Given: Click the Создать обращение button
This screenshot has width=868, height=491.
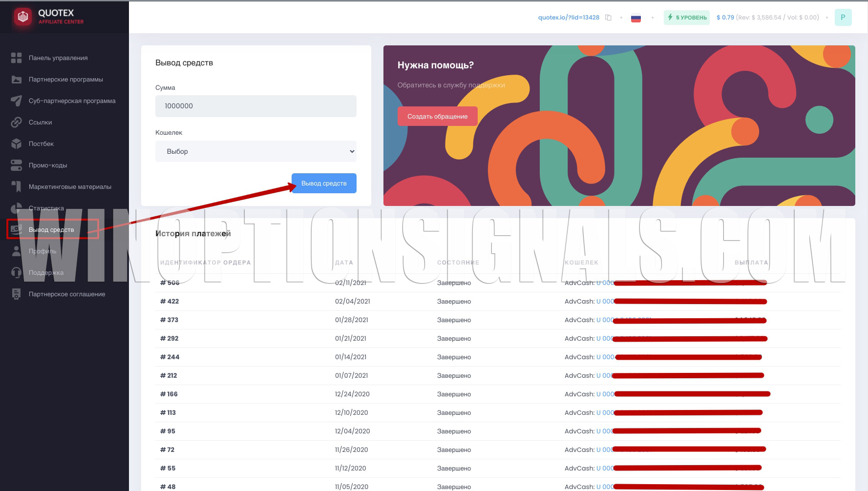Looking at the screenshot, I should click(437, 116).
